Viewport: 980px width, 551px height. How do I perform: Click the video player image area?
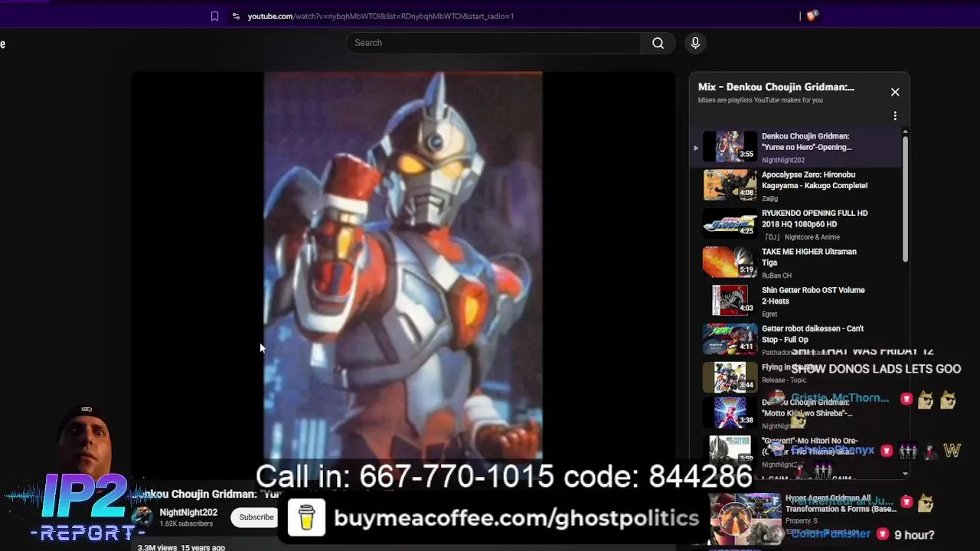tap(403, 266)
